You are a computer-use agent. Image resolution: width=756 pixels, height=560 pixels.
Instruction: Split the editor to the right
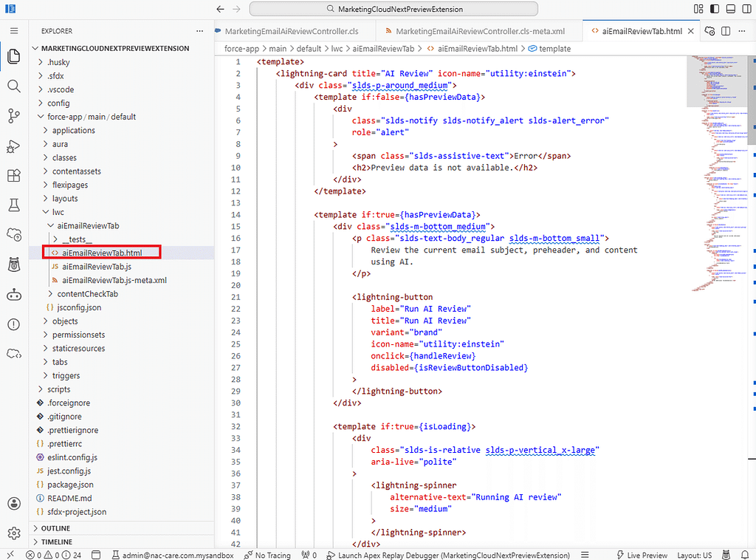click(726, 31)
